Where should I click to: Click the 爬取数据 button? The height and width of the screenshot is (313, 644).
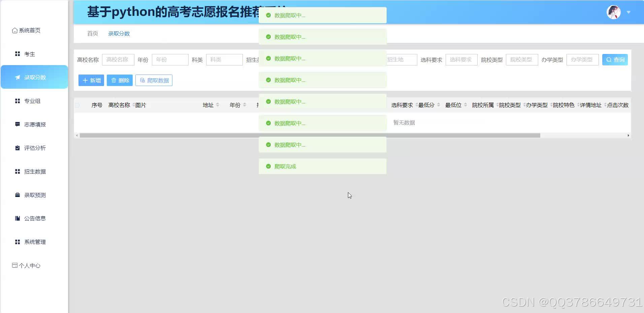pos(154,80)
